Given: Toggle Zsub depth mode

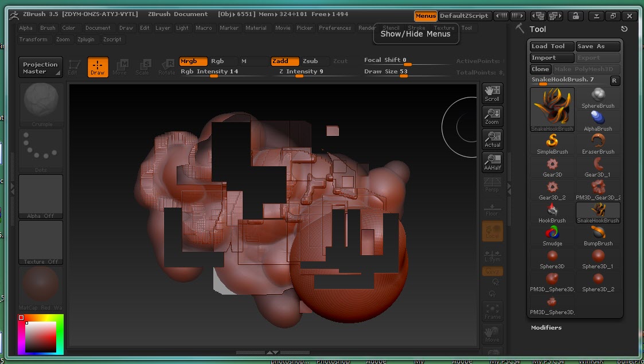Looking at the screenshot, I should click(315, 61).
